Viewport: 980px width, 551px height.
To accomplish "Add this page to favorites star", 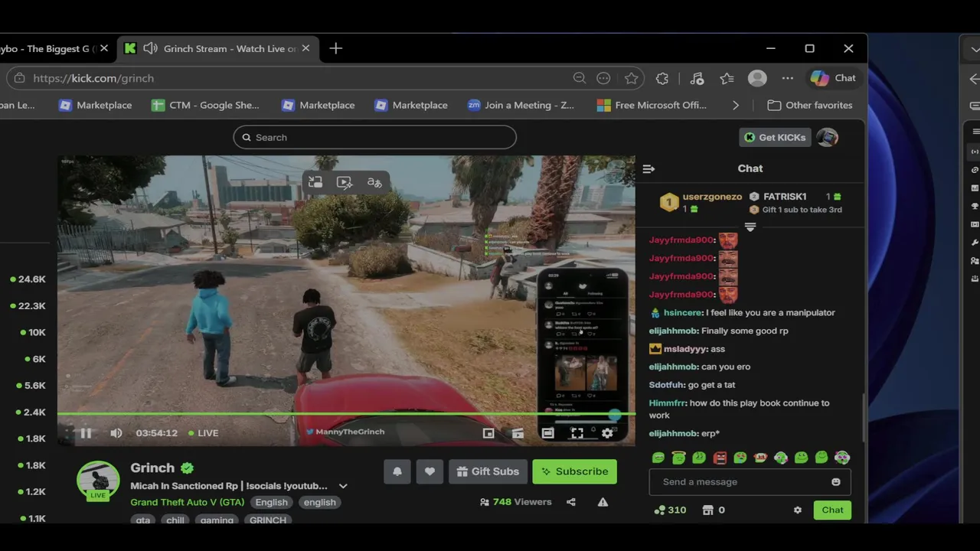I will point(631,78).
